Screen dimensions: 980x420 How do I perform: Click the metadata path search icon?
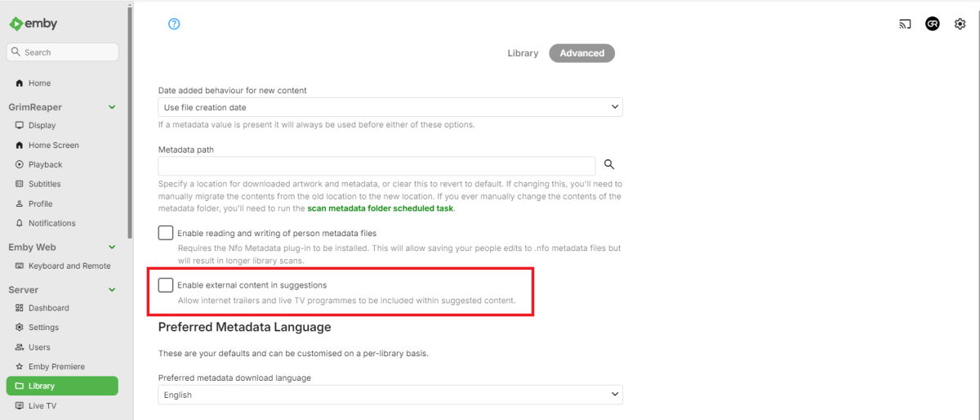point(608,164)
